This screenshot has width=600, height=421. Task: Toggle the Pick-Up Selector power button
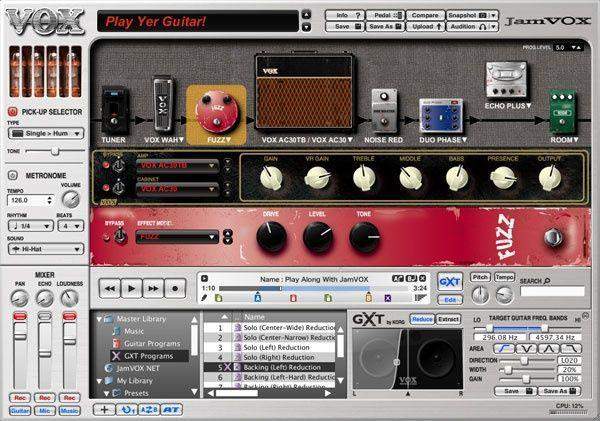tap(13, 112)
